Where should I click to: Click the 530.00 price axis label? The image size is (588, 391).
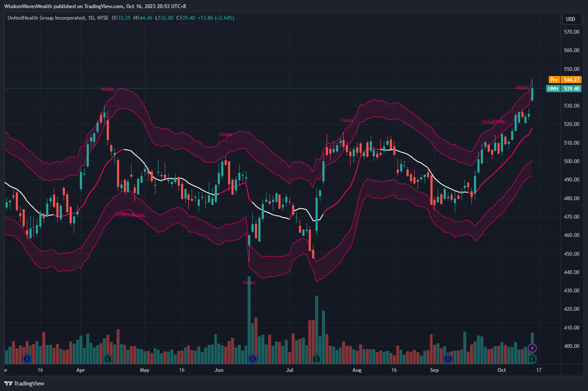click(571, 106)
